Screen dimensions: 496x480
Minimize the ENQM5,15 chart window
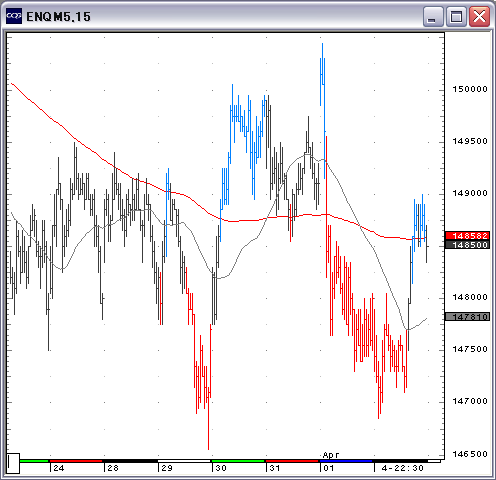(x=433, y=16)
